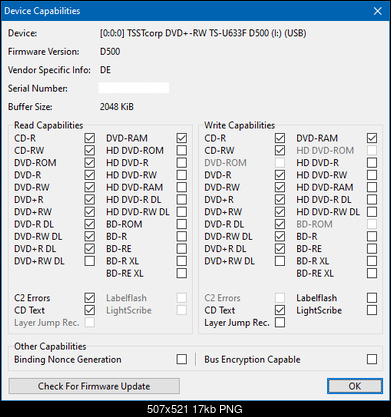Toggle Read BD-R checkbox
391x417 pixels.
[x=182, y=236]
